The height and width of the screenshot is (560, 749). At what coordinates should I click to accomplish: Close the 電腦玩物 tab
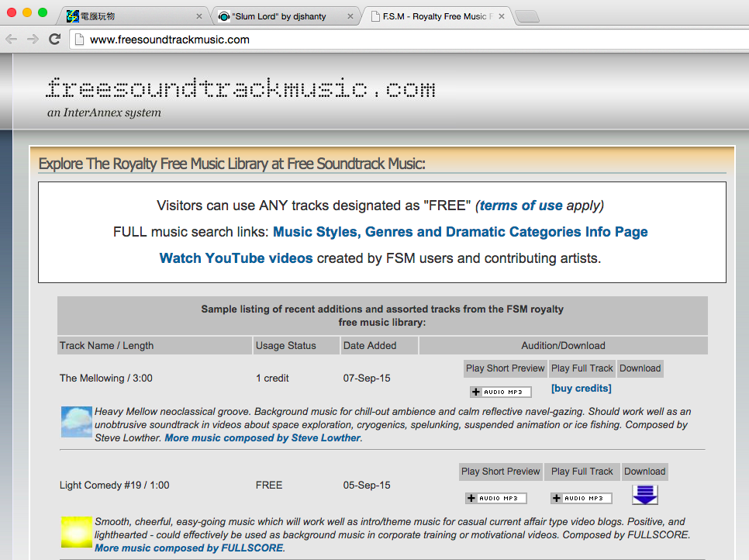199,16
